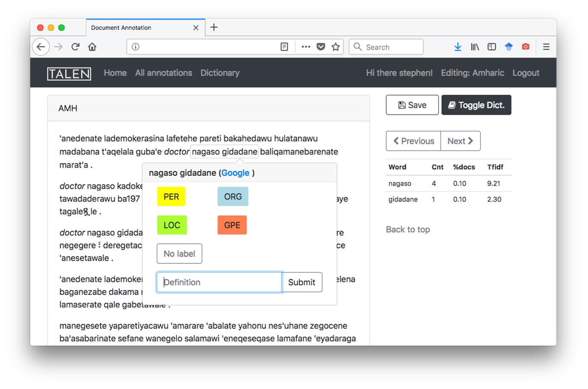Image resolution: width=588 pixels, height=389 pixels.
Task: Click the Home icon in toolbar
Action: (x=92, y=47)
